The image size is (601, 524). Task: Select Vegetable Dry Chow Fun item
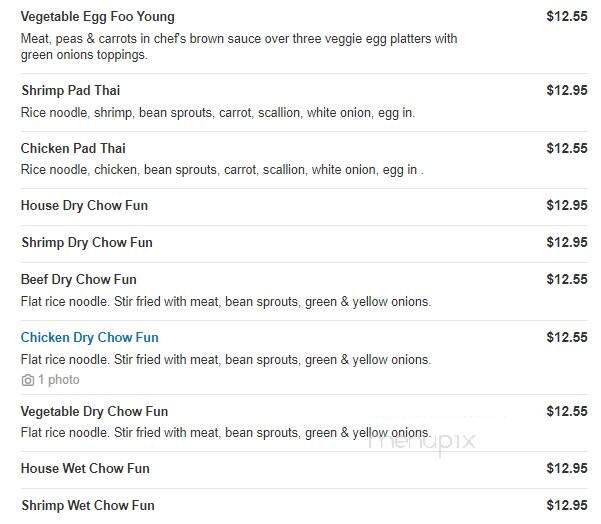[94, 411]
